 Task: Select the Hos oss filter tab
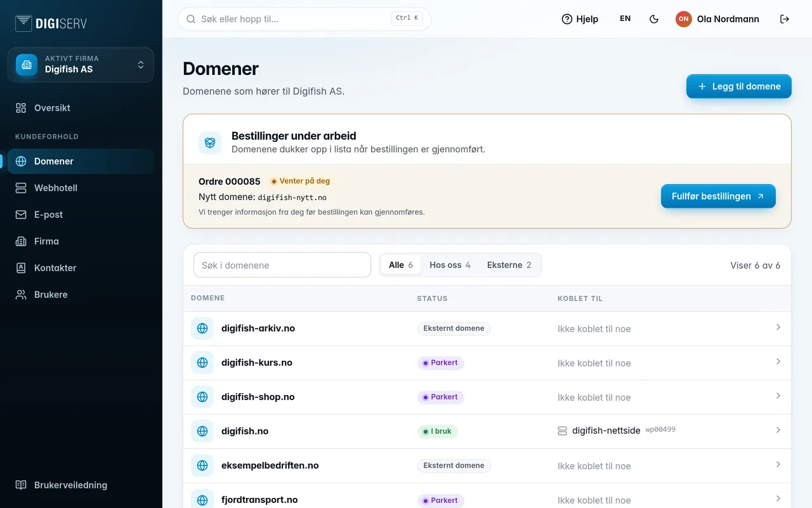pos(450,265)
